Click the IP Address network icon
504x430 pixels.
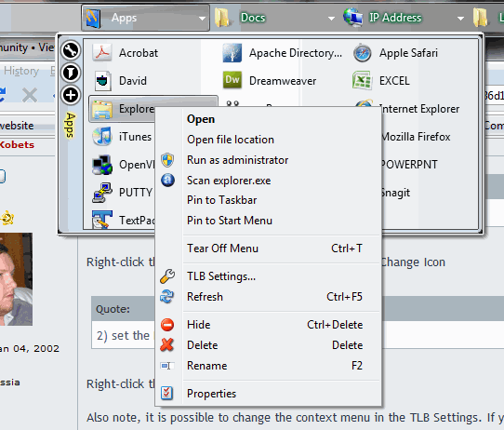(353, 17)
